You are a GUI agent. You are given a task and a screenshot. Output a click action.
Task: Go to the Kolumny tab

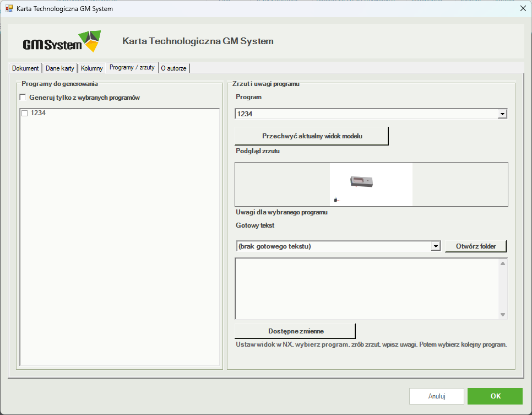[91, 68]
